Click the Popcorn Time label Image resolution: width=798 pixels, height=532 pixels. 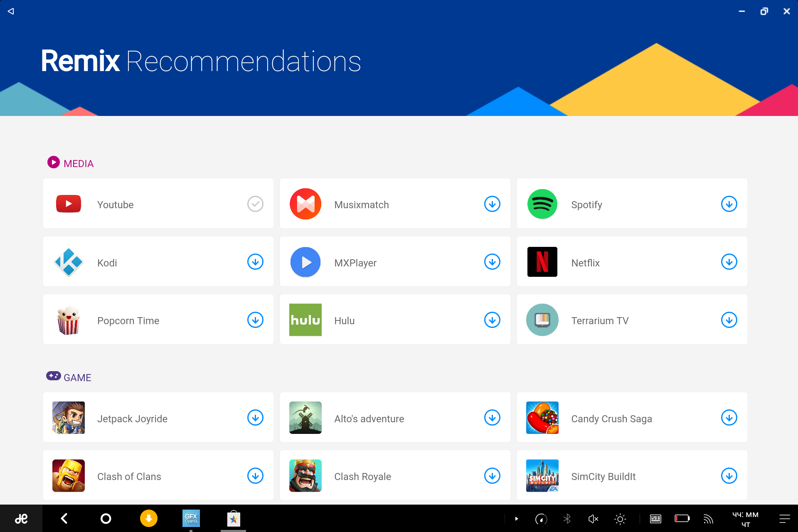(128, 321)
